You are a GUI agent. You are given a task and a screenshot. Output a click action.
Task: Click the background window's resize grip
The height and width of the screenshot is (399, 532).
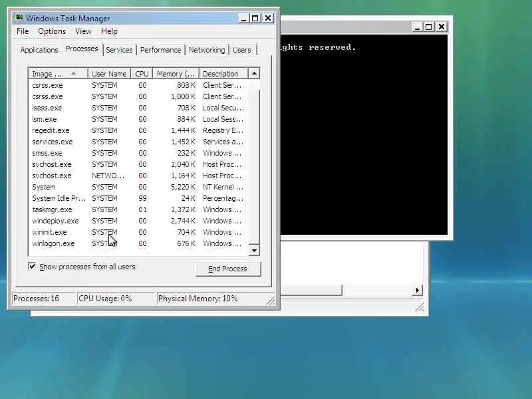(x=420, y=307)
